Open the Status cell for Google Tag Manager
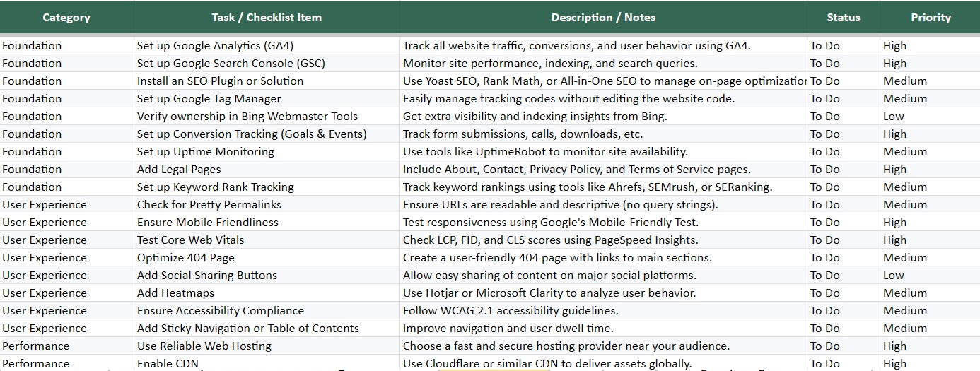 [825, 99]
